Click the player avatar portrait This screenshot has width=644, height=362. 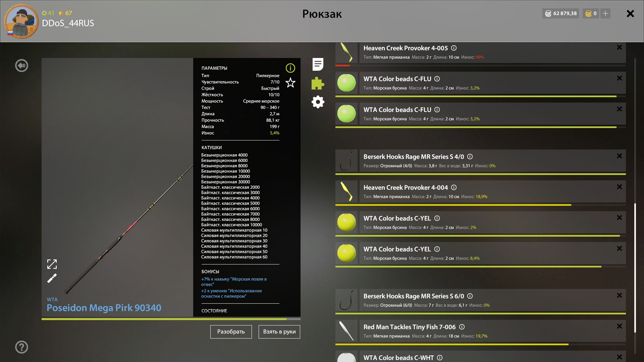(x=21, y=21)
